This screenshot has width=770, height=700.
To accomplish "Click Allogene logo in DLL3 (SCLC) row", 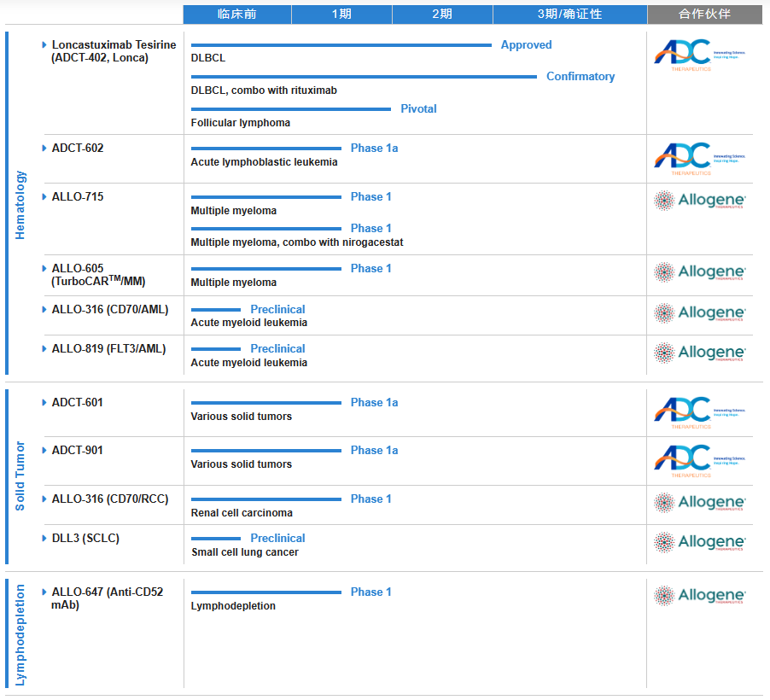I will pyautogui.click(x=699, y=543).
